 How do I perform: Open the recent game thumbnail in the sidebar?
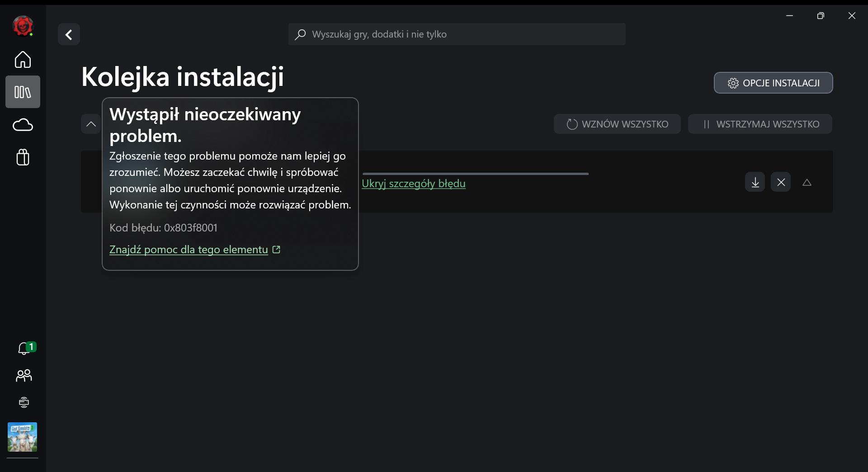22,437
